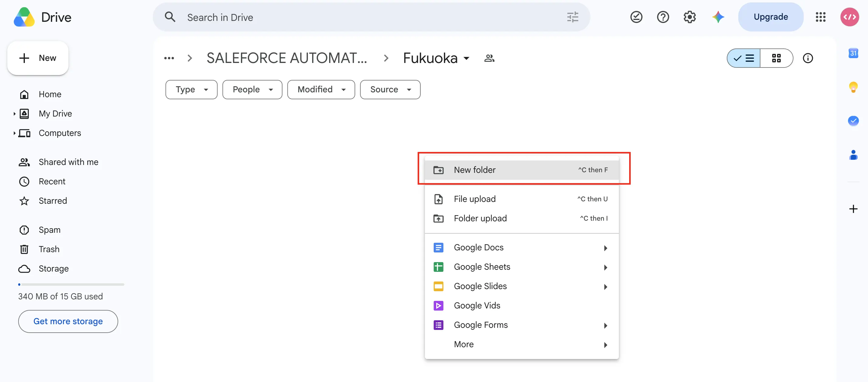Click the New button
The image size is (868, 382).
[x=38, y=58]
